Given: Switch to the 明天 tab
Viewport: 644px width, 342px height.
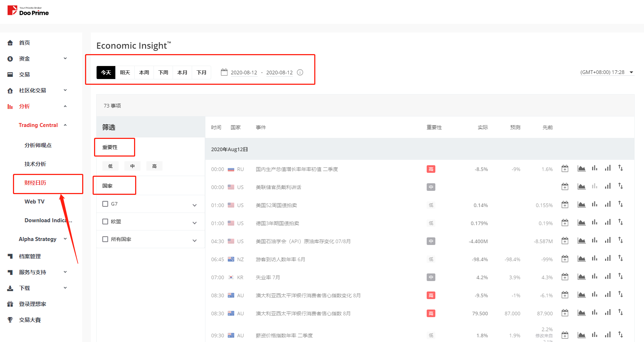Looking at the screenshot, I should [x=125, y=72].
